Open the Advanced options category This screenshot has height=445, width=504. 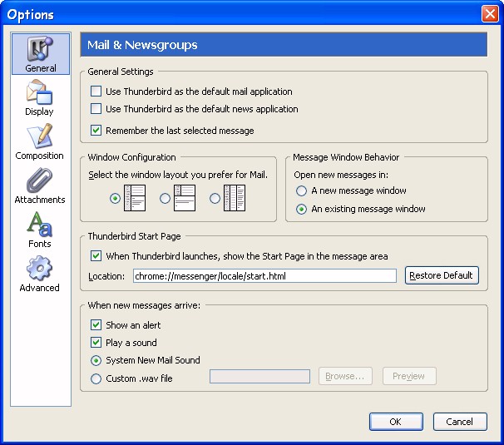[39, 274]
